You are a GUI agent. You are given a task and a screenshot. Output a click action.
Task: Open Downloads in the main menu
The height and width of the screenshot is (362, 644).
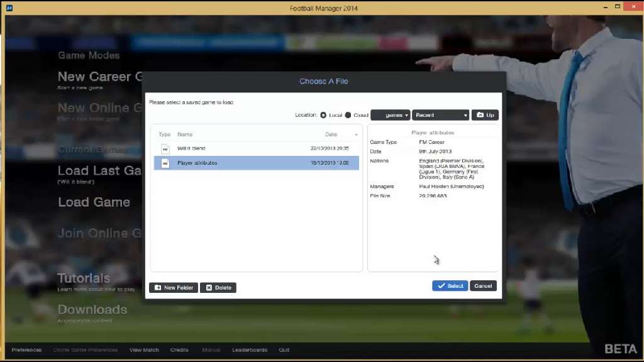(92, 309)
